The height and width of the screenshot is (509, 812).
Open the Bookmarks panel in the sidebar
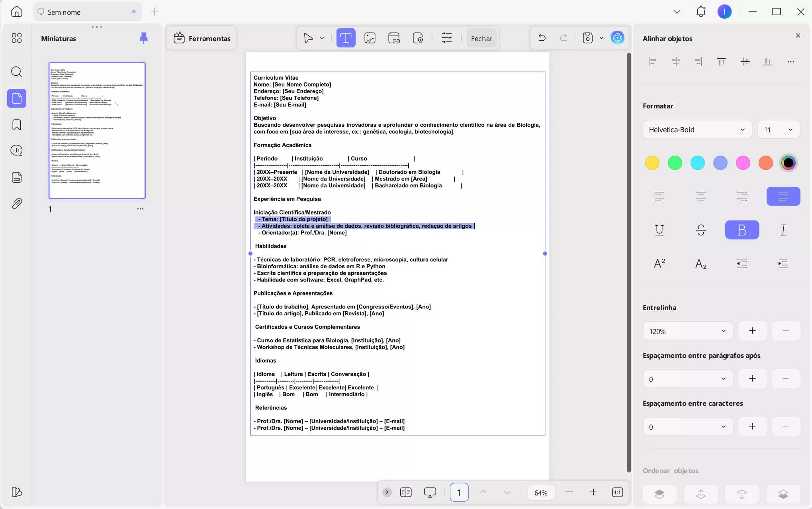(16, 125)
